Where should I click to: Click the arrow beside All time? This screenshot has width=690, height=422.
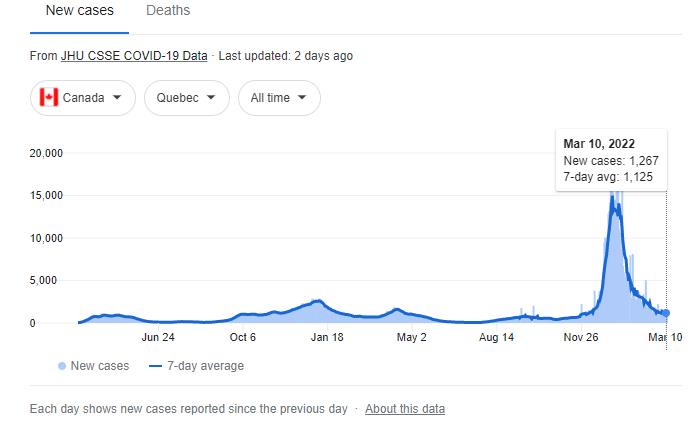coord(302,97)
